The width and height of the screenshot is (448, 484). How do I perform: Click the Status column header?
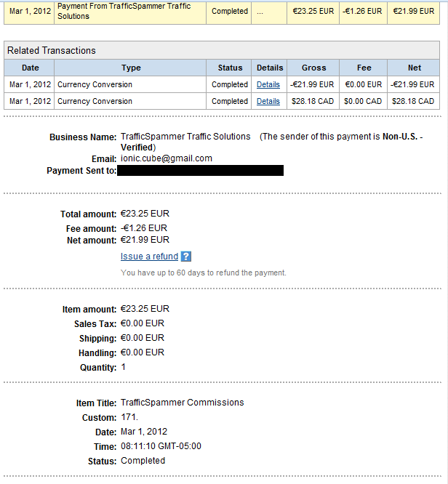230,68
